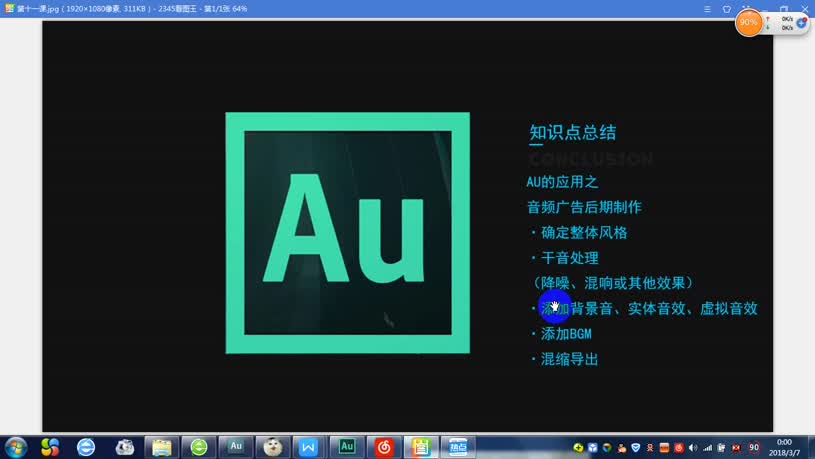Image resolution: width=815 pixels, height=459 pixels.
Task: Close the image viewer window
Action: (805, 7)
